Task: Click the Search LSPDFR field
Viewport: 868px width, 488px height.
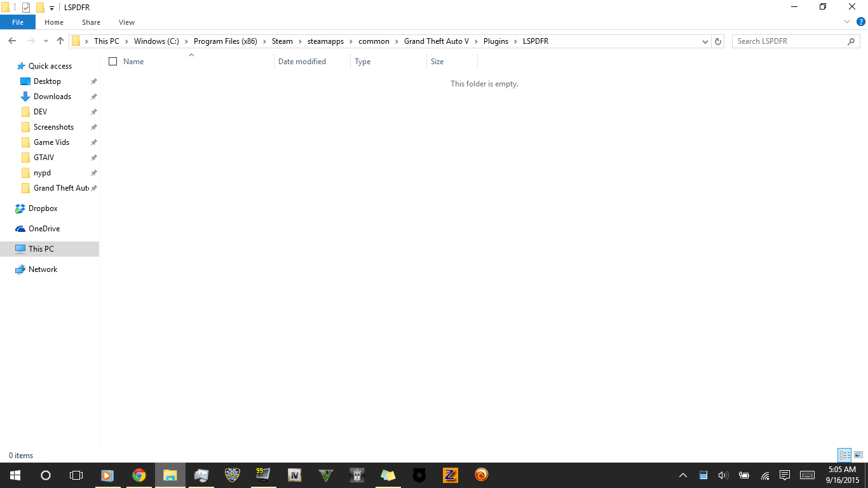Action: tap(796, 41)
